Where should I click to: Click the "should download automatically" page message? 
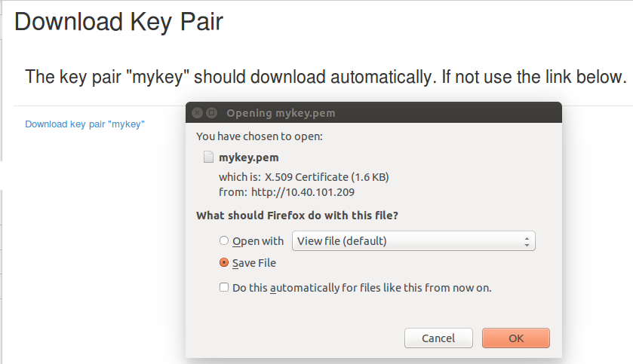325,76
